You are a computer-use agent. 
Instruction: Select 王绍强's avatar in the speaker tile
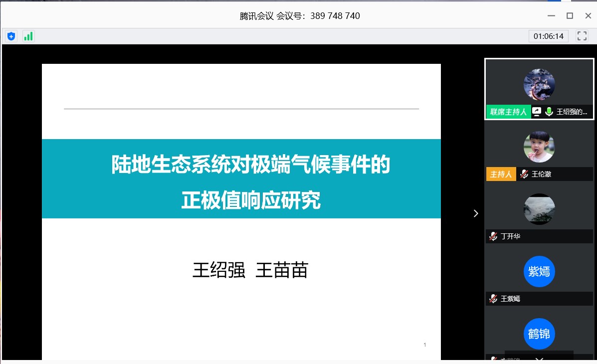(x=539, y=85)
